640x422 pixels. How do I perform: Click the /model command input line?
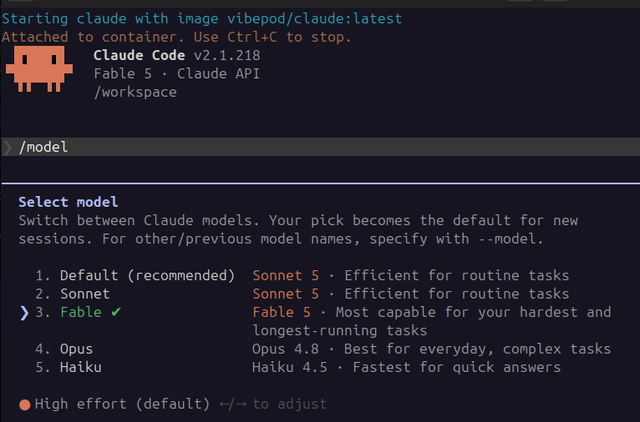click(320, 147)
